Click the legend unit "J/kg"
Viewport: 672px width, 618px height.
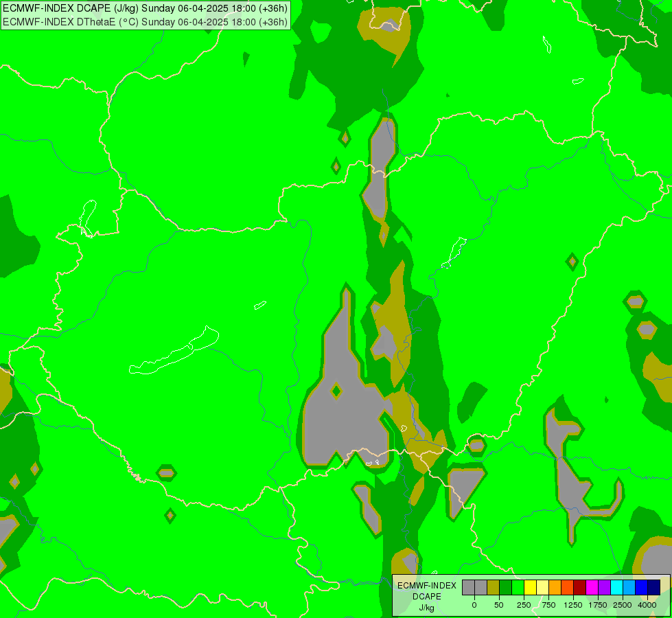(427, 608)
